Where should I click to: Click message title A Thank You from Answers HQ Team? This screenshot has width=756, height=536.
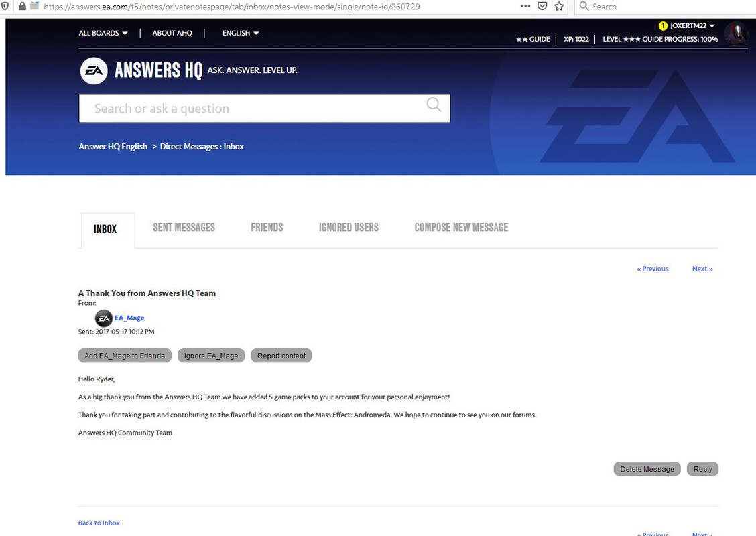click(x=147, y=293)
